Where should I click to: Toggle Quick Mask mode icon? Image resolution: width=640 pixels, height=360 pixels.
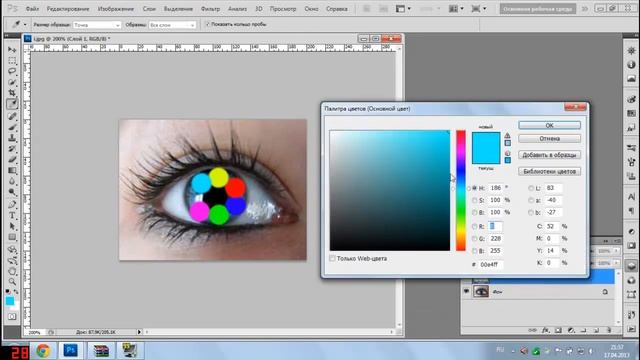pos(12,316)
